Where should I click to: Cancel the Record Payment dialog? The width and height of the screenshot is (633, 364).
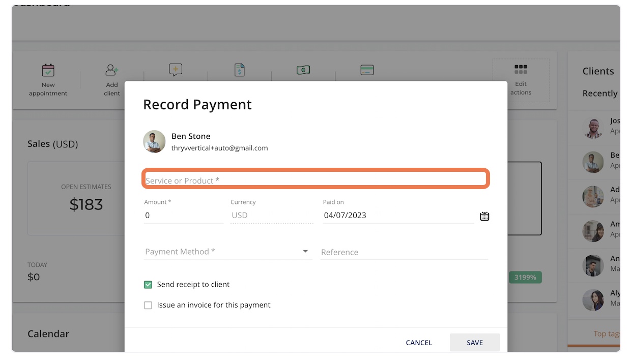coord(419,343)
